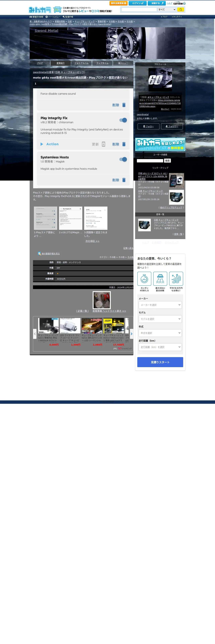The width and height of the screenshot is (215, 644).
Task: Open the 走行距離（km）を選択 dropdown
Action: (160, 347)
